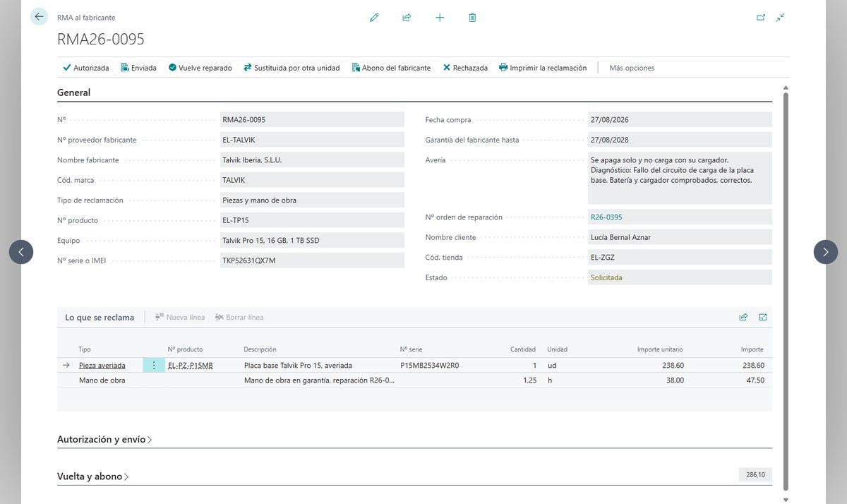Click the pencil edit icon

point(374,18)
